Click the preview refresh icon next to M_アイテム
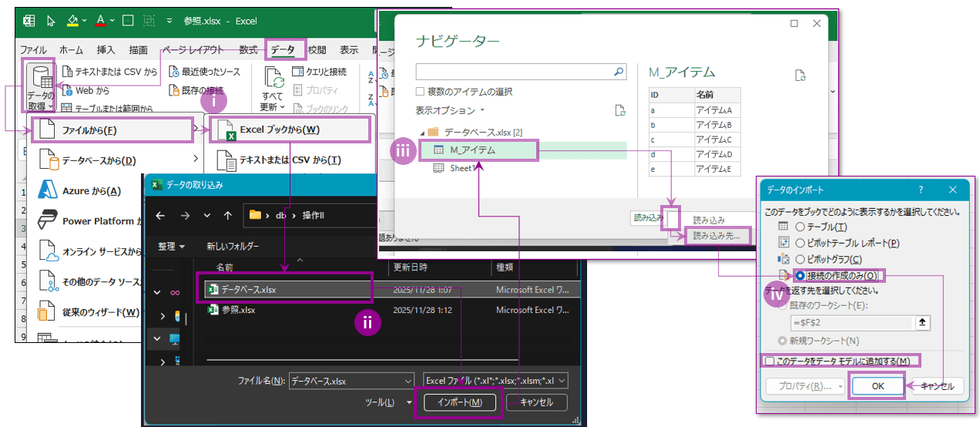Image resolution: width=980 pixels, height=427 pixels. coord(800,76)
